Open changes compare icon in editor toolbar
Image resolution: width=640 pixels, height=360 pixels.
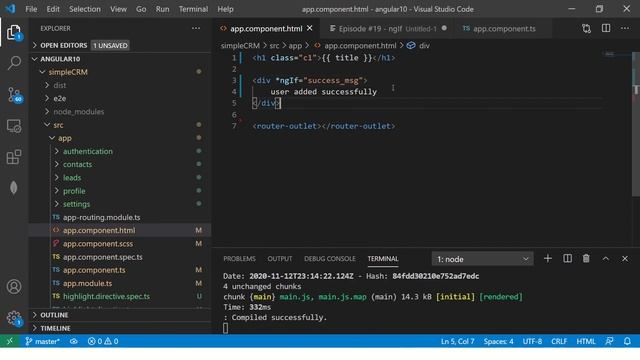(586, 28)
